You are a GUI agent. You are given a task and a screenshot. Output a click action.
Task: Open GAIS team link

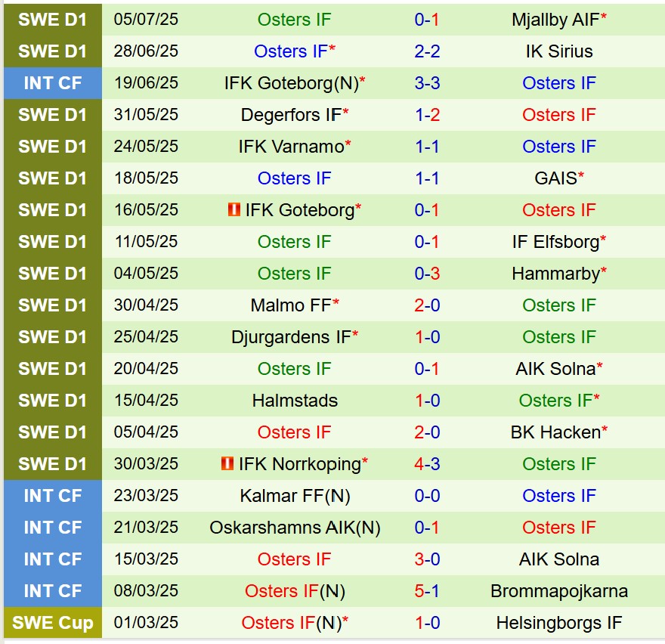click(x=556, y=178)
